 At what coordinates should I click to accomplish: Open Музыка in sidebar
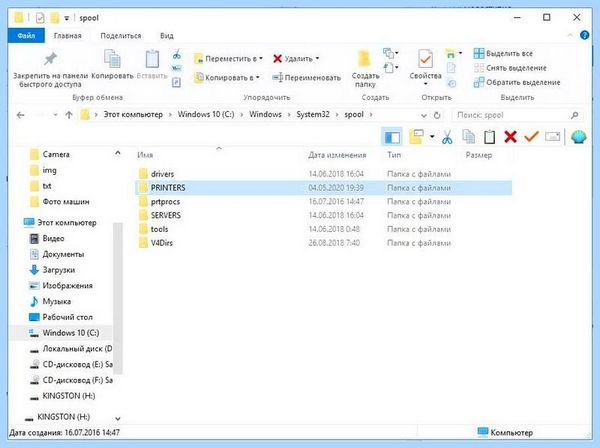pyautogui.click(x=57, y=301)
